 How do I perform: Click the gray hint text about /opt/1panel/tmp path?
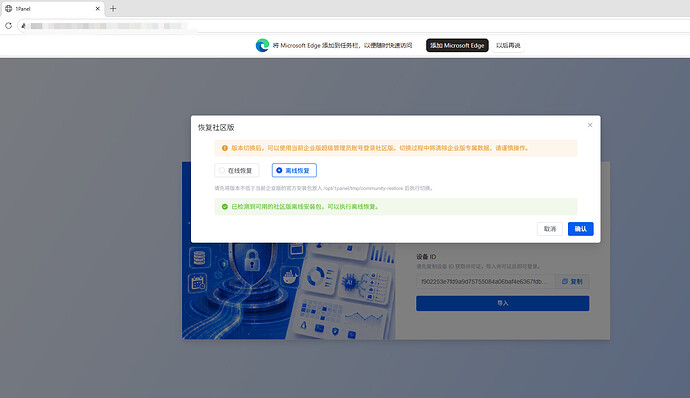324,188
